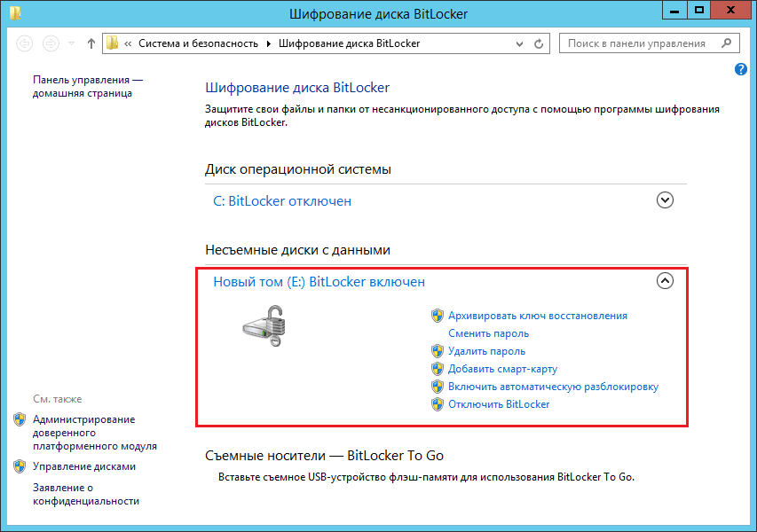Click 'C: BitLocker отключен' link
Screen dimensions: 757x532
click(282, 201)
